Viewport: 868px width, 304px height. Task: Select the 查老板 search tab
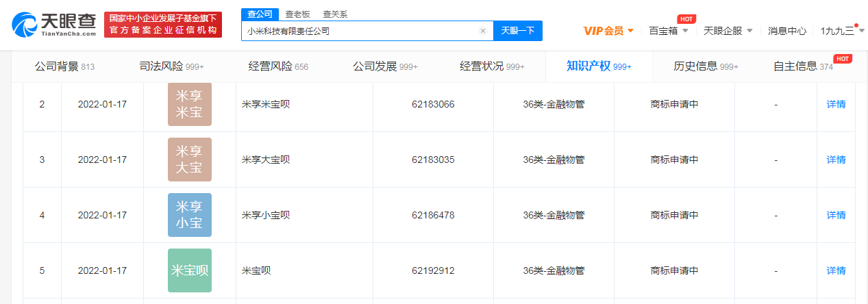297,14
